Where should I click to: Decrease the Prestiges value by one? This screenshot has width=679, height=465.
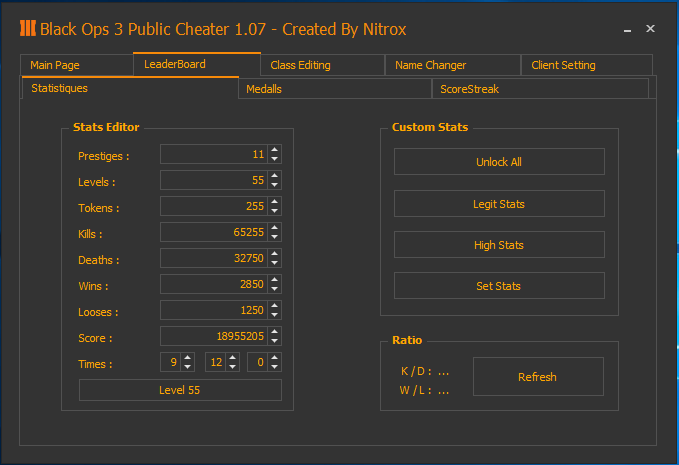point(275,159)
